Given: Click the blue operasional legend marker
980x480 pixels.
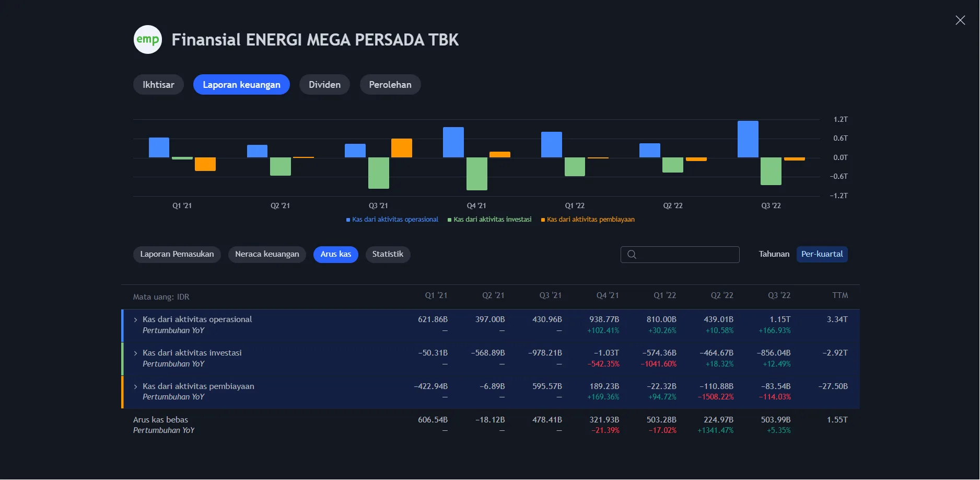Looking at the screenshot, I should coord(347,219).
